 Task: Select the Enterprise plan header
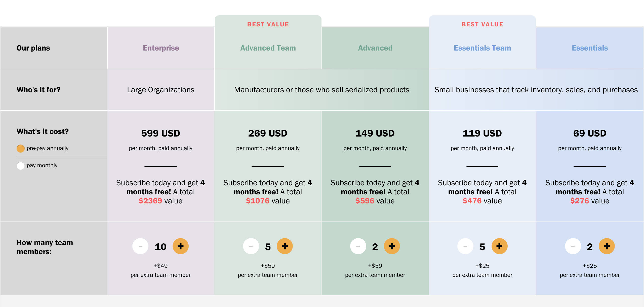(160, 48)
